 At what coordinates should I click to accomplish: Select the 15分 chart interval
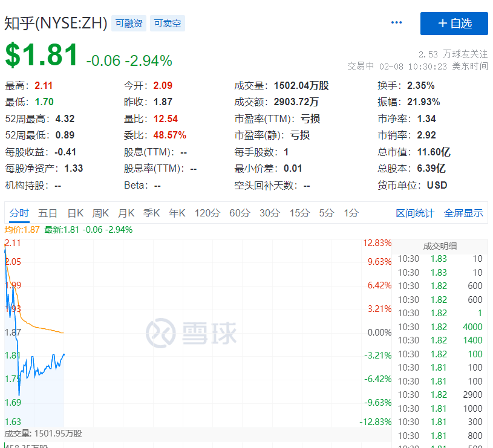[299, 213]
